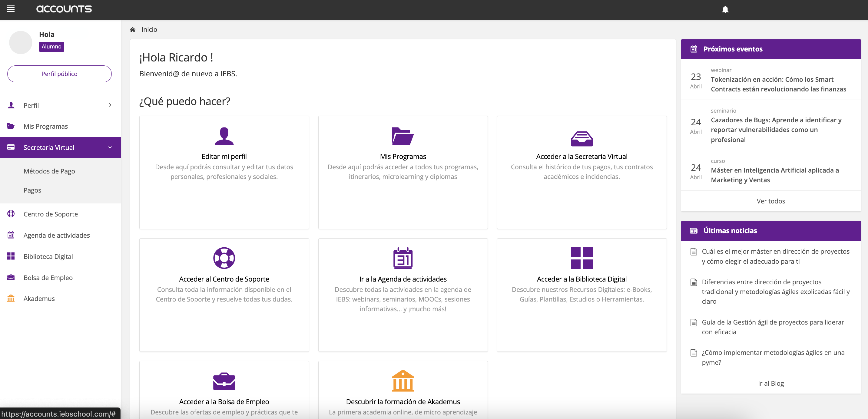Click the Inicio breadcrumb link

(x=149, y=30)
